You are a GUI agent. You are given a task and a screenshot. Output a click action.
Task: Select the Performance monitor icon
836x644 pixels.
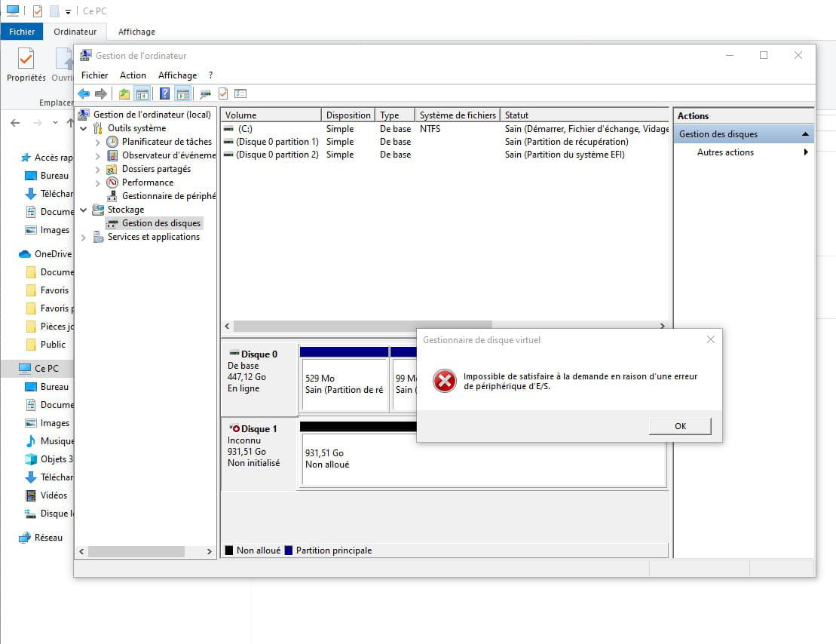pyautogui.click(x=112, y=182)
